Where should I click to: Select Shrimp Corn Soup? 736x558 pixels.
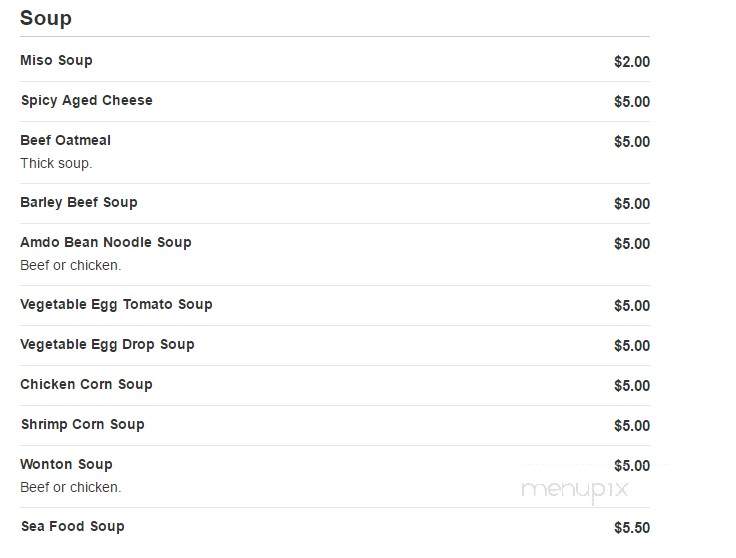83,425
